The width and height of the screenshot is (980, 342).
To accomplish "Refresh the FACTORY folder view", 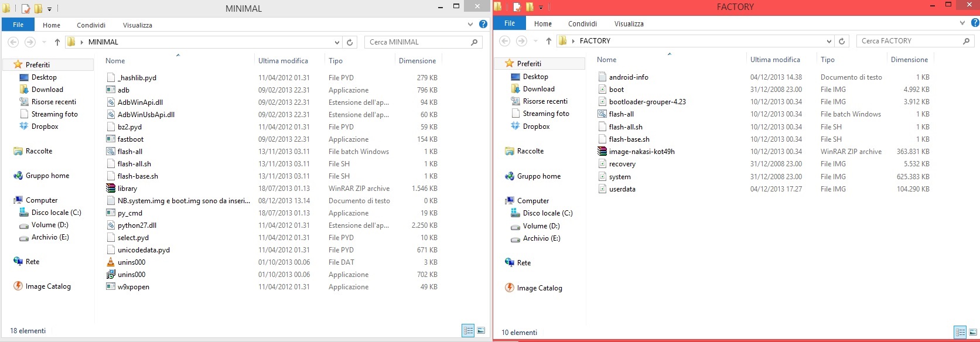I will pyautogui.click(x=842, y=41).
